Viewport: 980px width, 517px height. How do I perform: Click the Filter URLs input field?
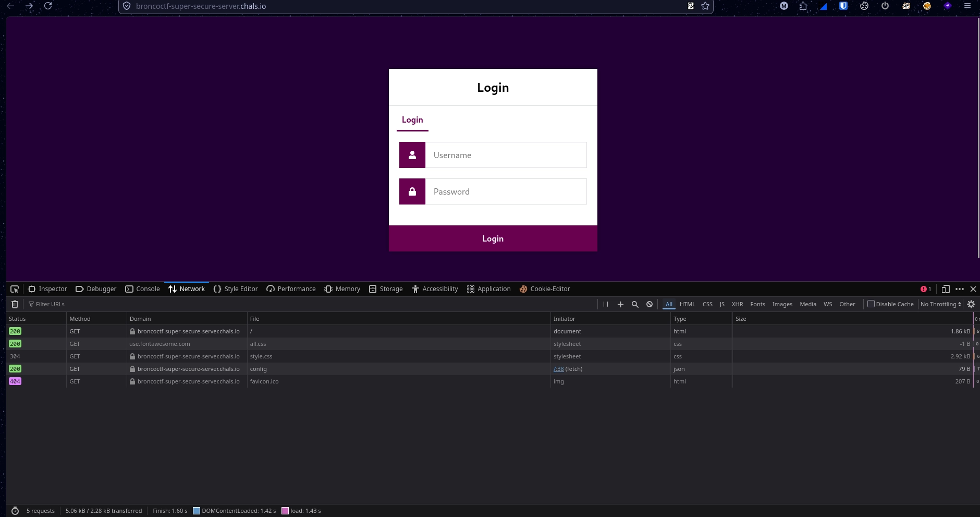(x=311, y=304)
